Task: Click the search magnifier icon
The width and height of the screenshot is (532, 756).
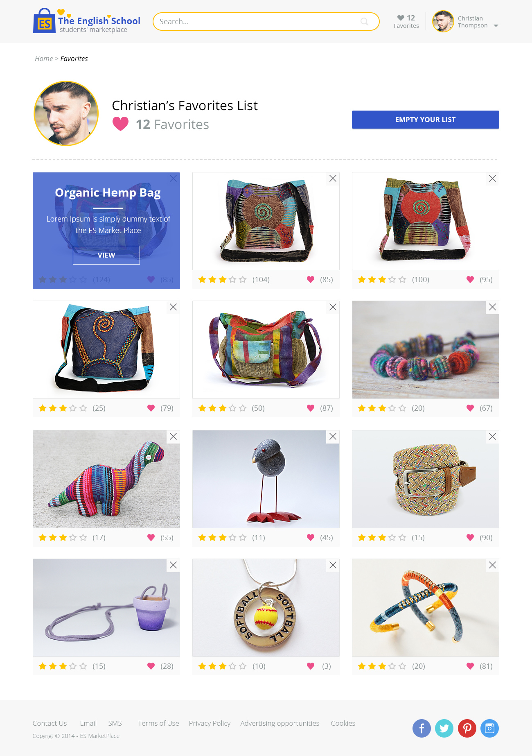Action: pos(364,22)
